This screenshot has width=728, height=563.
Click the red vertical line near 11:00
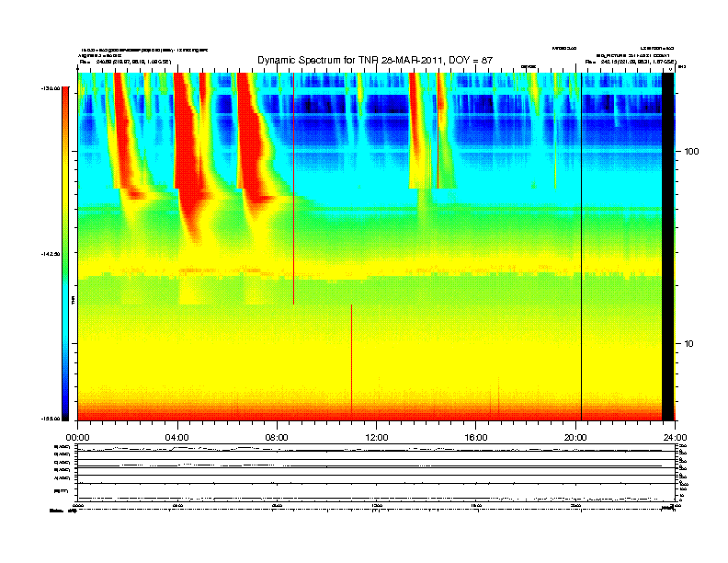pos(351,359)
